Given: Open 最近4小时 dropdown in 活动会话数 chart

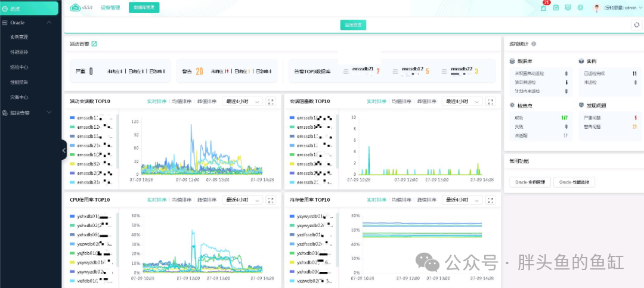Looking at the screenshot, I should pos(242,101).
